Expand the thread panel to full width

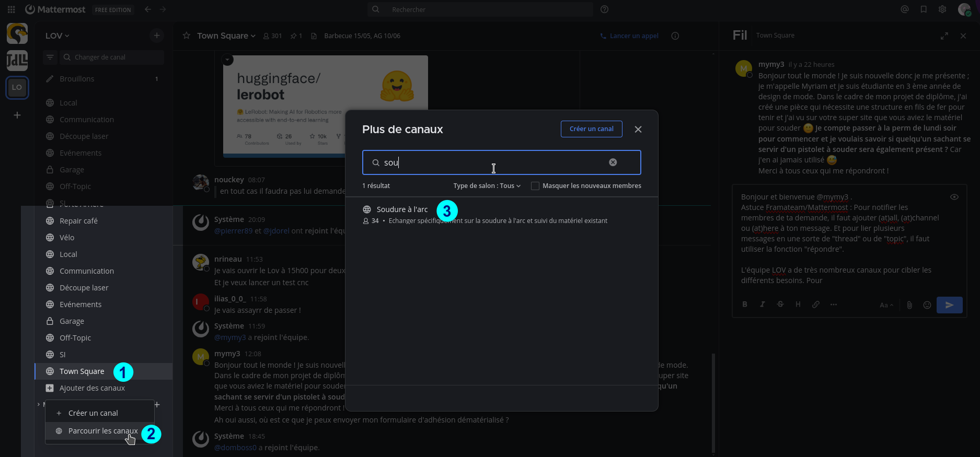[944, 36]
